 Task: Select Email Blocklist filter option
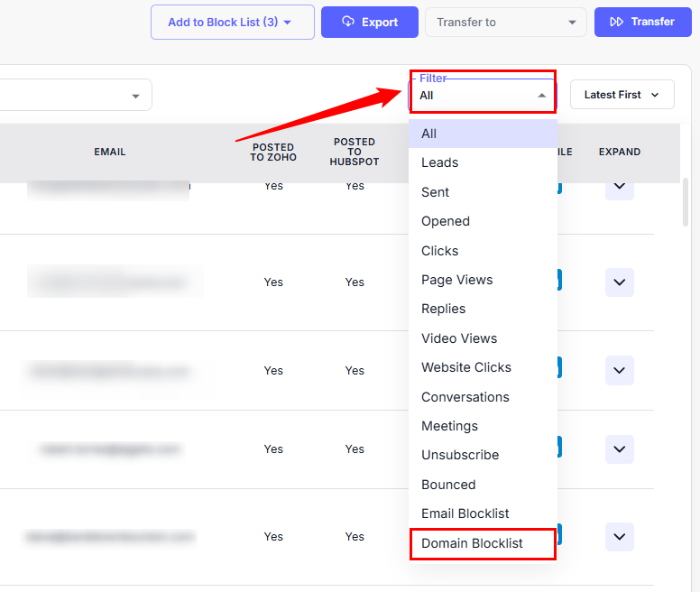click(x=465, y=513)
